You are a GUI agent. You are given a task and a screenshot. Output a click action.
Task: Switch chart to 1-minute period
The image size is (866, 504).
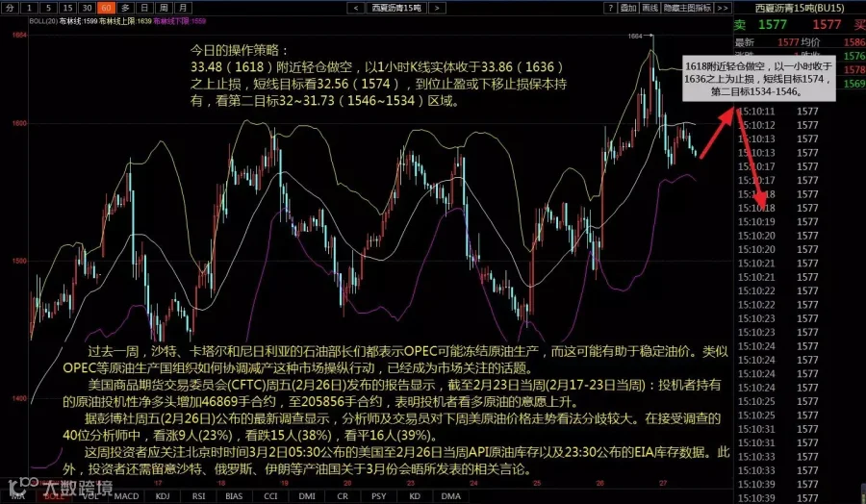pyautogui.click(x=29, y=8)
